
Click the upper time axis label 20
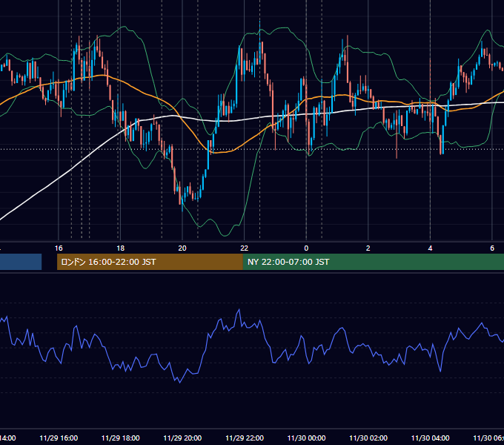click(182, 248)
